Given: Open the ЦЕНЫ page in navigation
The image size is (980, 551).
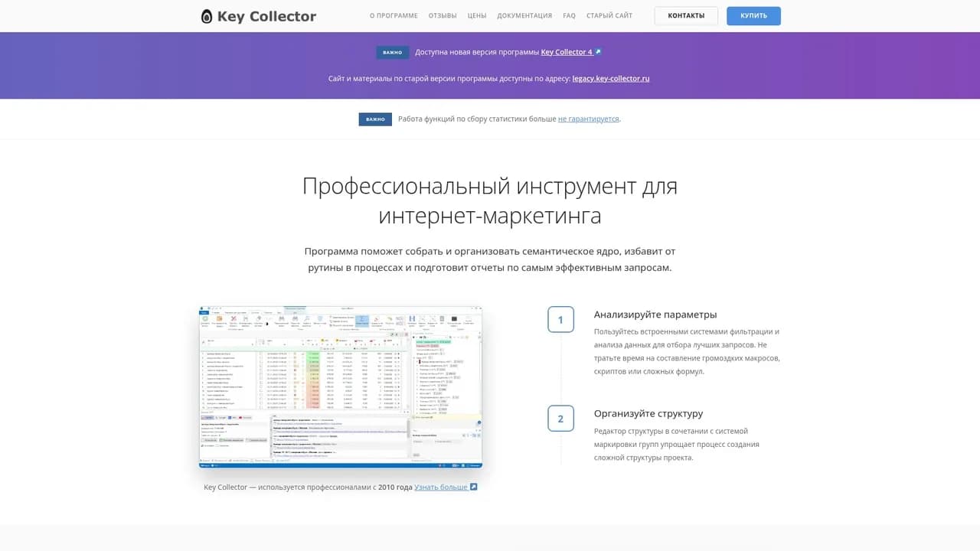Looking at the screenshot, I should click(477, 15).
